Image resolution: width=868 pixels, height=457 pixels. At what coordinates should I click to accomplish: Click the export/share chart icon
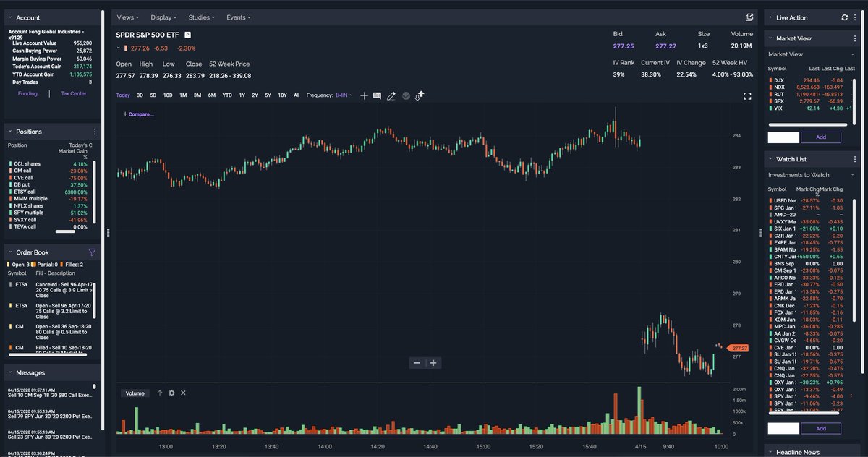pyautogui.click(x=419, y=95)
